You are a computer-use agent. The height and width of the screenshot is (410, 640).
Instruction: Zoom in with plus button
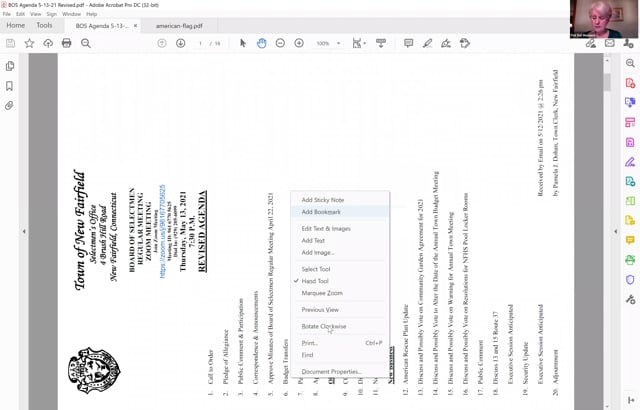299,43
